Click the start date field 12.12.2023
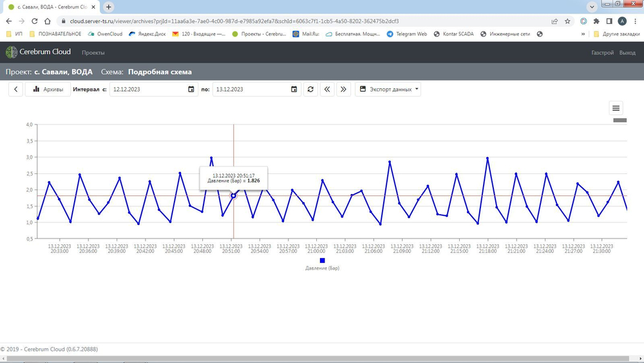This screenshot has height=363, width=644. (x=154, y=89)
